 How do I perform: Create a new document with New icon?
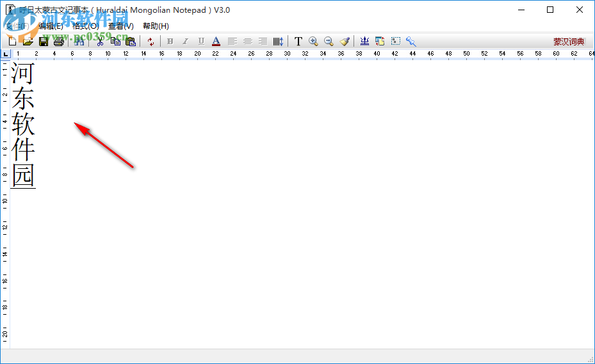(x=13, y=42)
